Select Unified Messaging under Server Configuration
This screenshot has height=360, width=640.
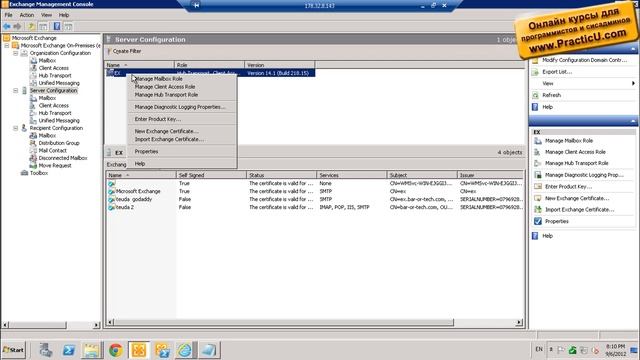59,121
